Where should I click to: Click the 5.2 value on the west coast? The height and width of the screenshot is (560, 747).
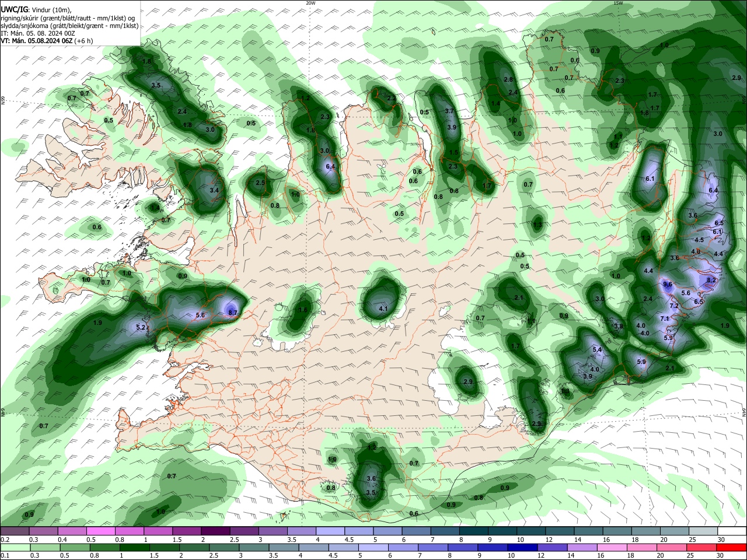click(141, 327)
